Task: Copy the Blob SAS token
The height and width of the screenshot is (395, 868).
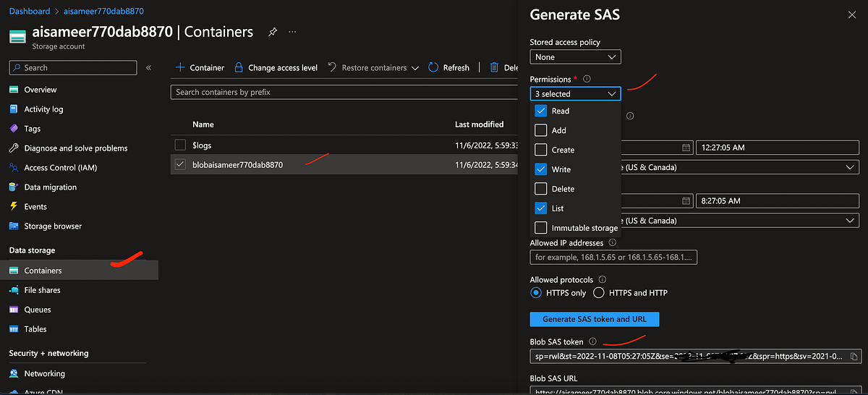Action: [854, 357]
